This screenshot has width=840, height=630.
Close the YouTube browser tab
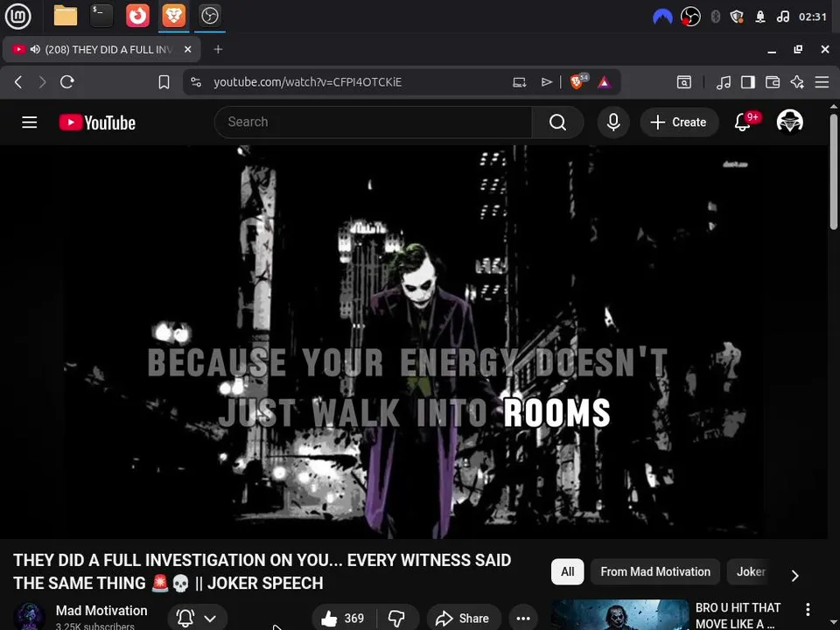(187, 49)
